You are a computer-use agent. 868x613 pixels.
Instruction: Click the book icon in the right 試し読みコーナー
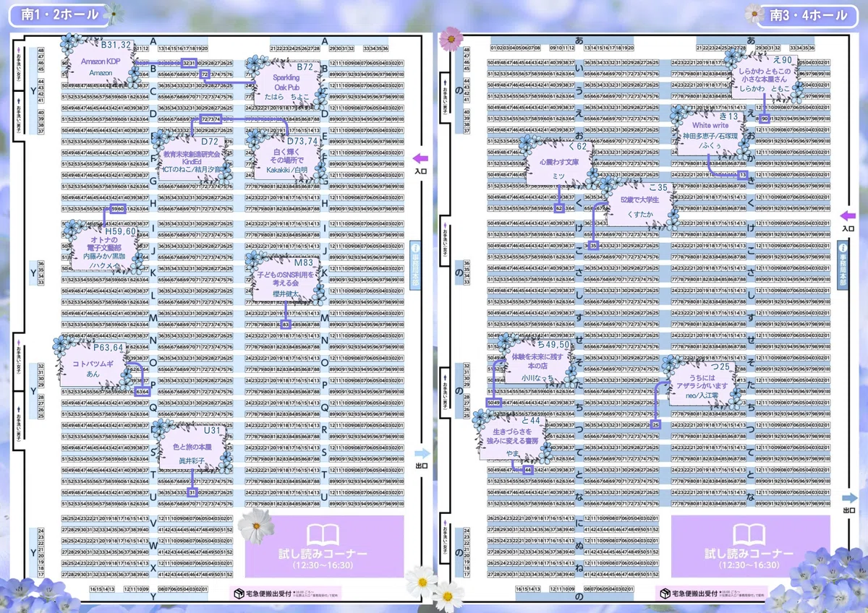749,535
